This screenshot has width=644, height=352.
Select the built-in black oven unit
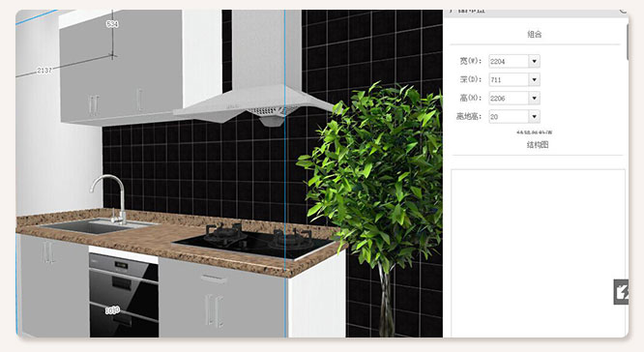124,296
